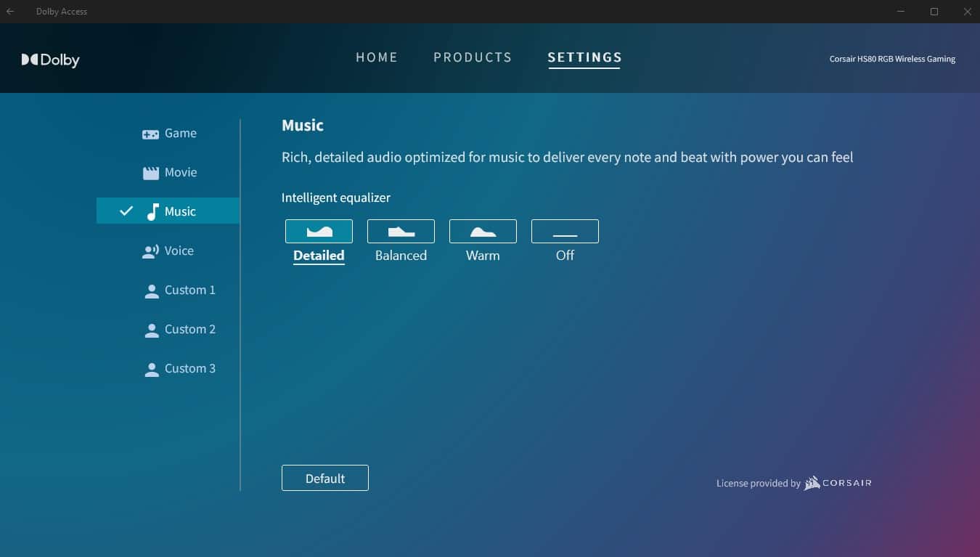
Task: Click the 'Intelligent equalizer' heading
Action: 336,198
